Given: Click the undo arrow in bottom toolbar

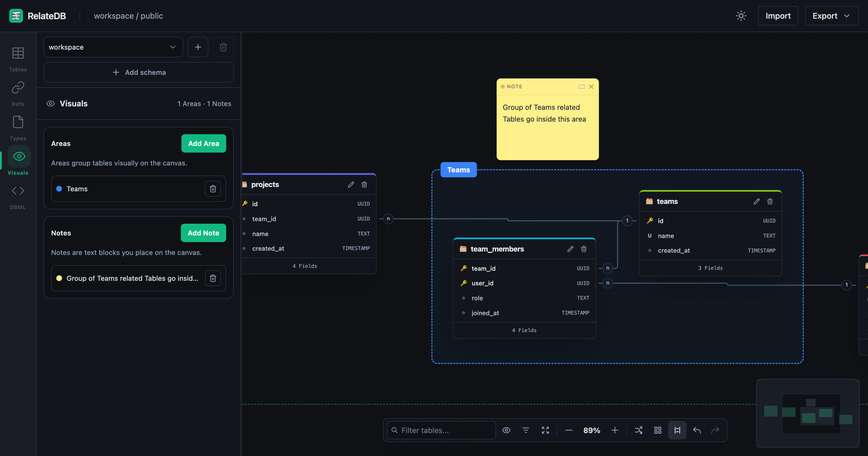Looking at the screenshot, I should [696, 430].
